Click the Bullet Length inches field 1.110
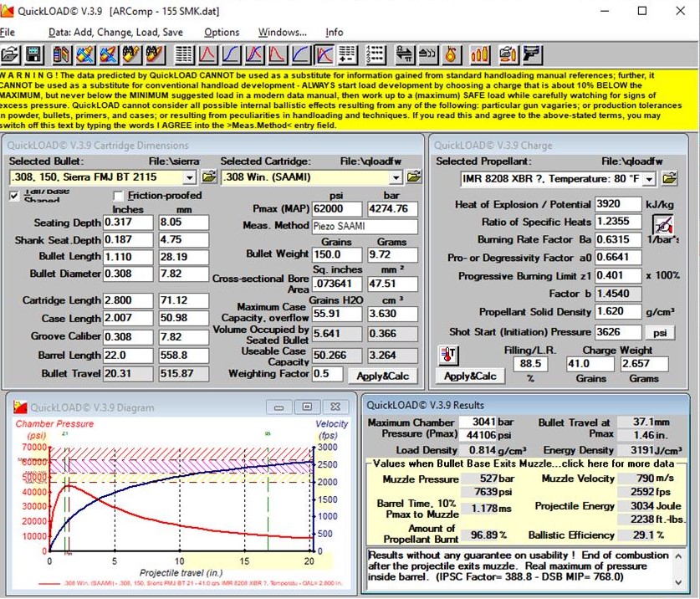This screenshot has width=700, height=599. [128, 257]
